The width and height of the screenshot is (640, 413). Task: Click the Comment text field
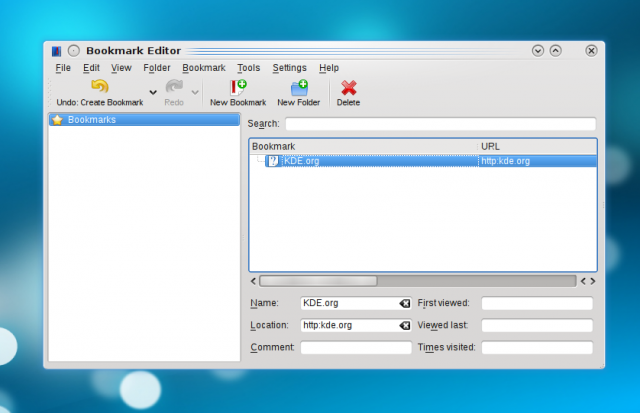[356, 348]
